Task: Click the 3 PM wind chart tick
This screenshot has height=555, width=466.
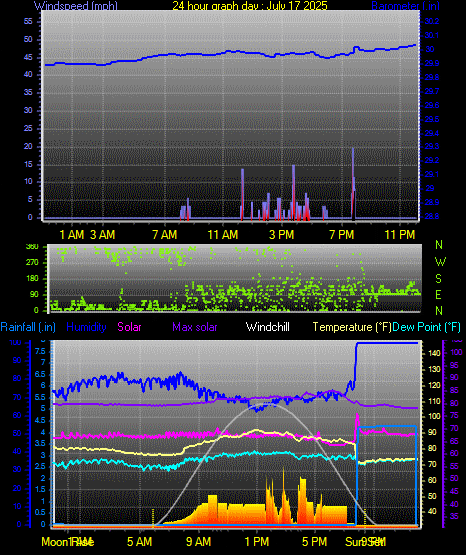Action: (x=282, y=234)
